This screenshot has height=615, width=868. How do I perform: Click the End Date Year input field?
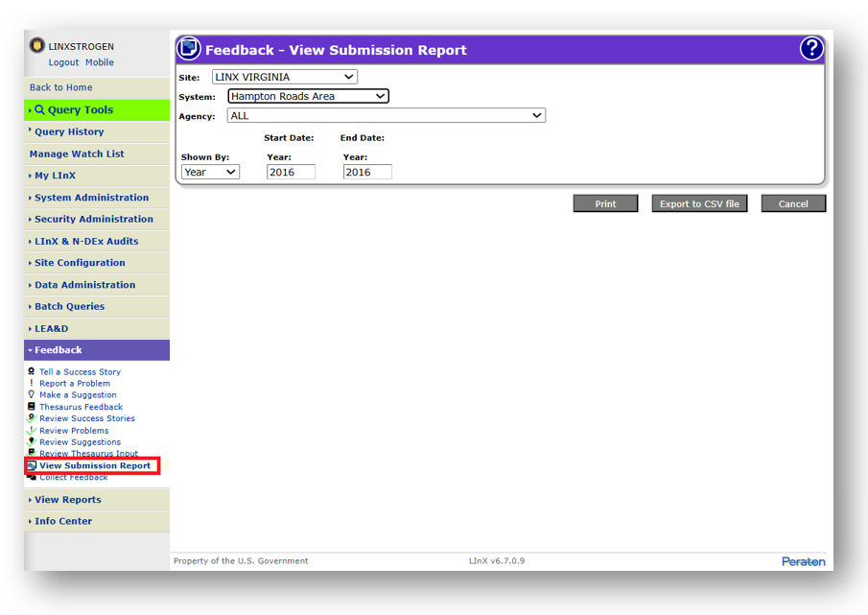(367, 172)
